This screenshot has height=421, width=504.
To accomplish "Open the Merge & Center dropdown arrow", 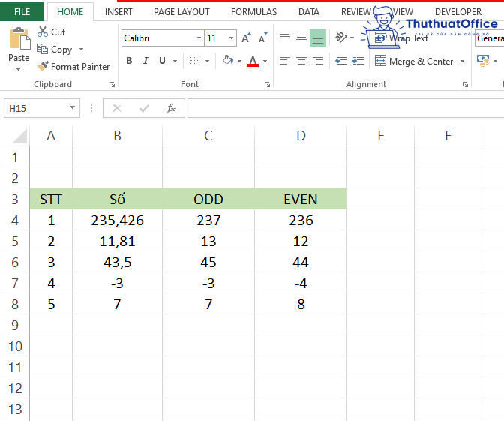I will pyautogui.click(x=462, y=61).
